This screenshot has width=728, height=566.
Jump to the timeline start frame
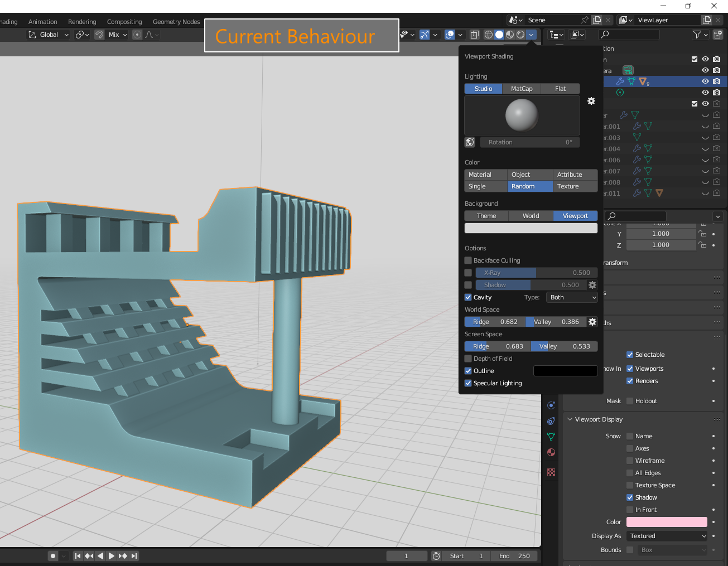pyautogui.click(x=78, y=556)
